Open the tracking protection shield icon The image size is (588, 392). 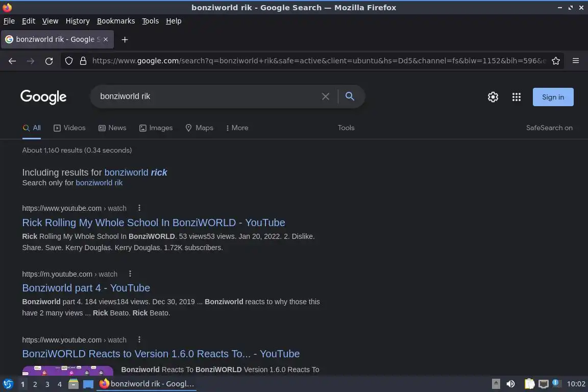point(69,61)
